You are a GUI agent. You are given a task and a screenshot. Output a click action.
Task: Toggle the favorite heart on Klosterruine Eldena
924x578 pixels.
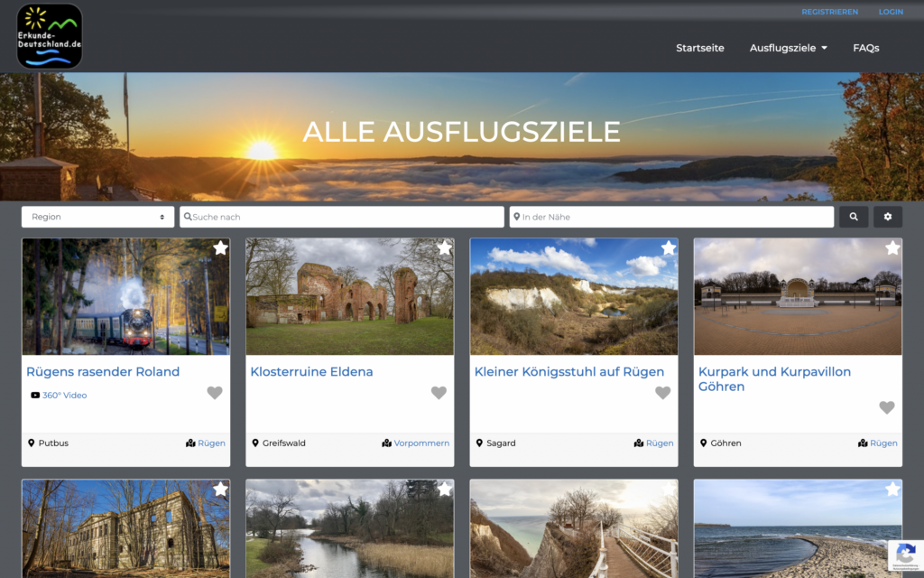(x=439, y=392)
